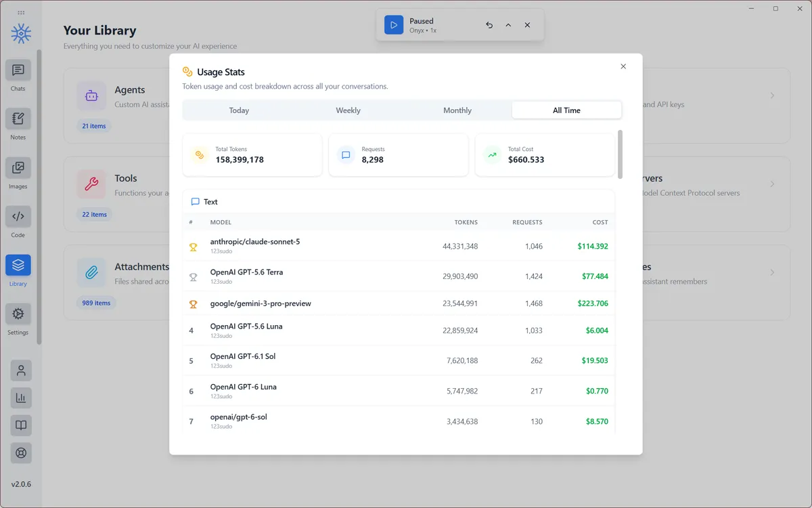
Task: Click the silver trophy beside OpenAI GPT-5.6 Terra
Action: click(193, 277)
